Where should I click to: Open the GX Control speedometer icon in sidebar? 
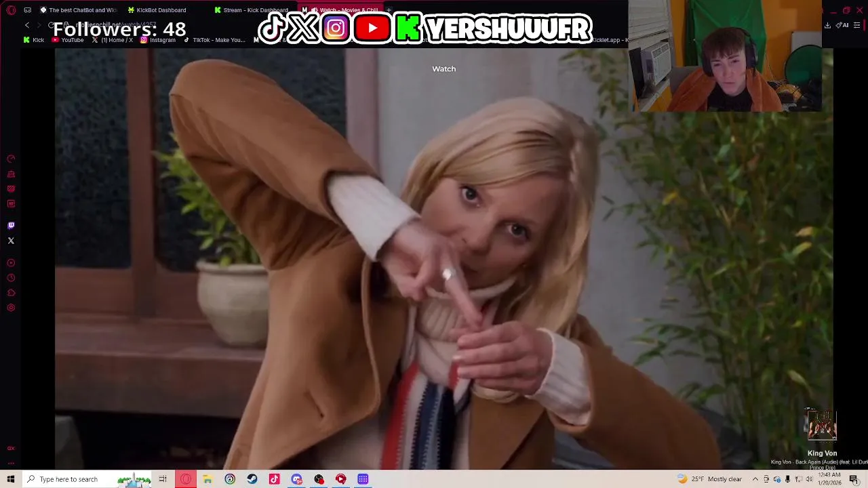11,159
